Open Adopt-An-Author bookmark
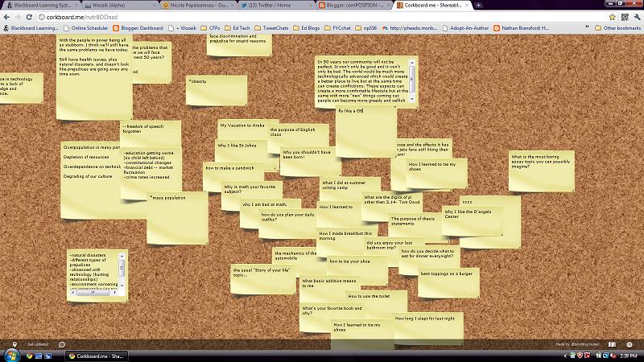This screenshot has height=362, width=644. 465,28
